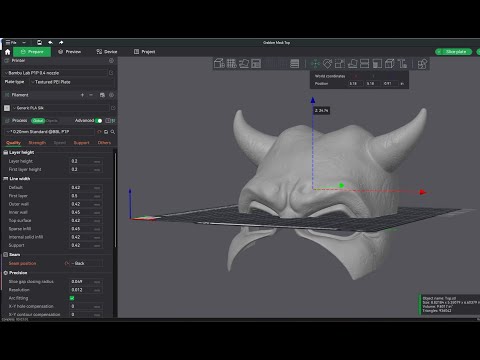This screenshot has height=360, width=480.
Task: Edit the Generic PLA Silk filament preset
Action: tap(113, 108)
